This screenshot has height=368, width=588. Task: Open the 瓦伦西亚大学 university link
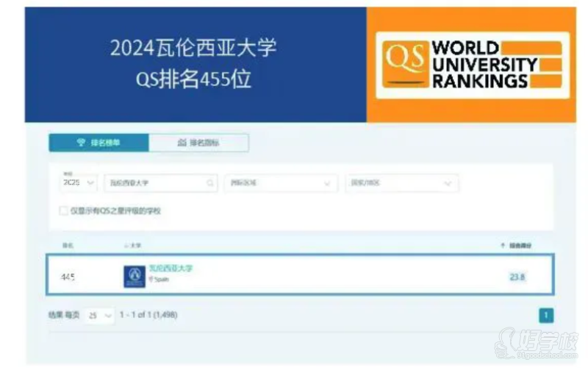coord(171,269)
